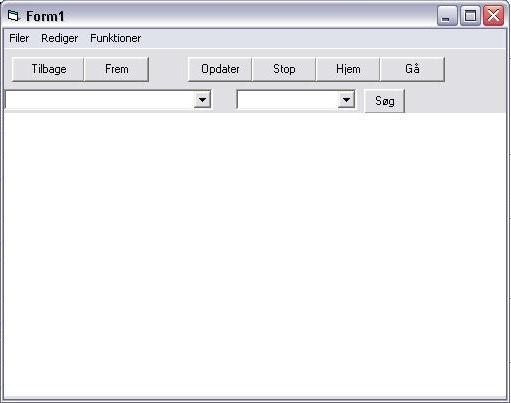Click the Form1 title bar text
The height and width of the screenshot is (403, 511).
(45, 16)
